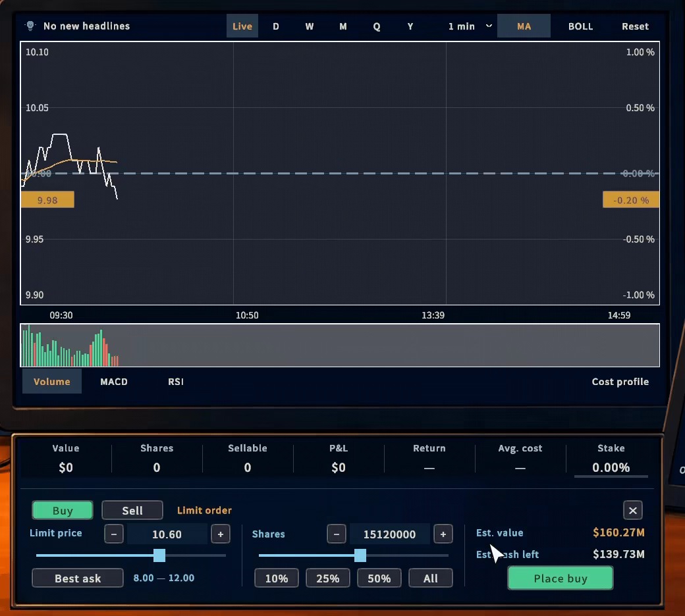This screenshot has width=685, height=616.
Task: Open the 1 min interval dropdown
Action: point(470,26)
